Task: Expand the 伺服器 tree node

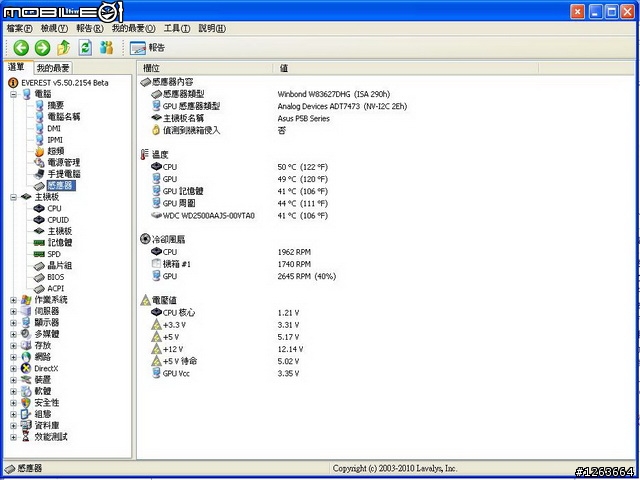Action: 13,311
